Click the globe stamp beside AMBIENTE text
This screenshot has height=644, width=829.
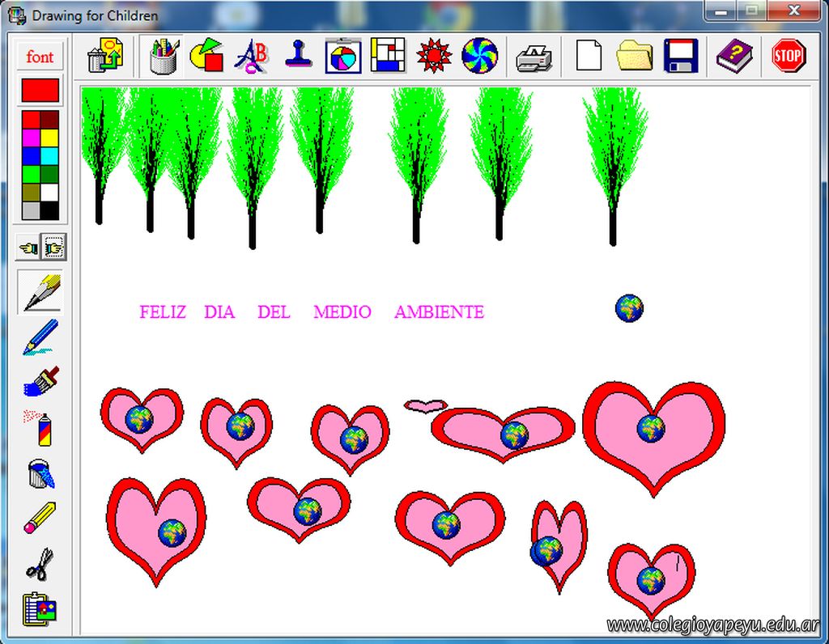[x=629, y=308]
